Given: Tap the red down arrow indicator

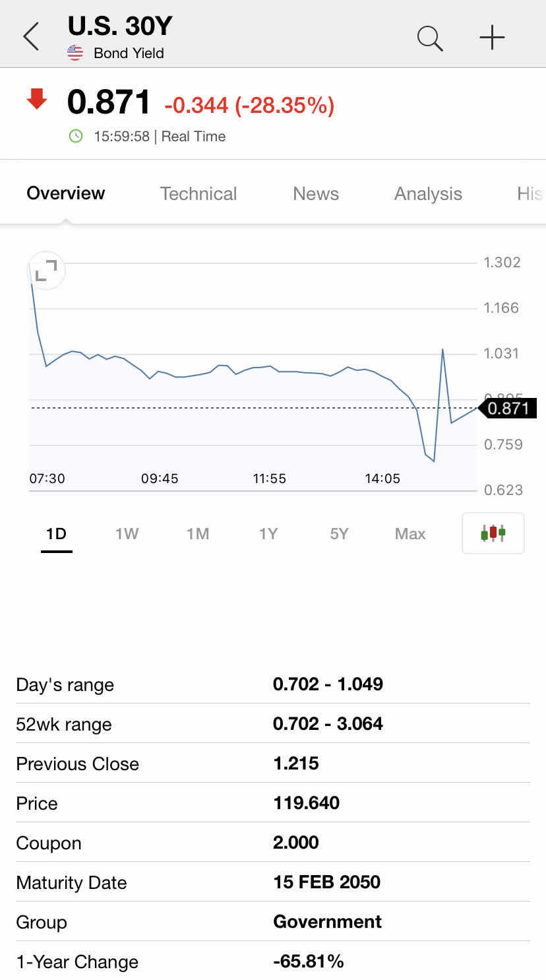Looking at the screenshot, I should coord(37,100).
